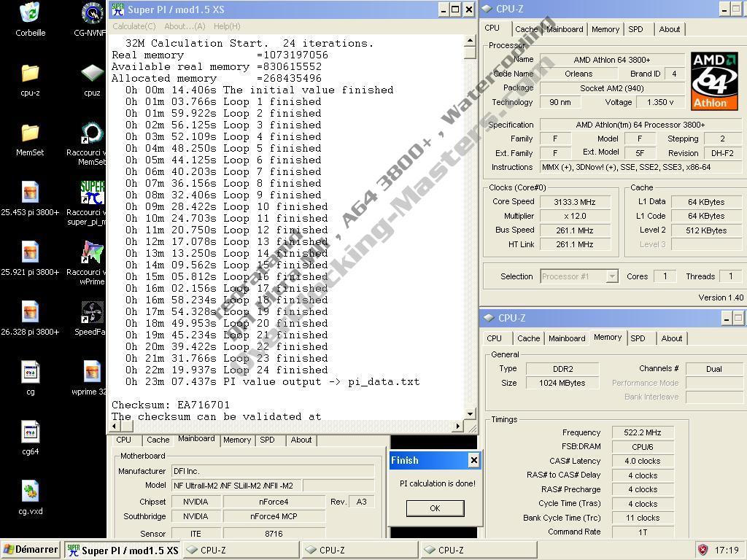Click the security shield tray icon
The width and height of the screenshot is (747, 560).
point(703,550)
